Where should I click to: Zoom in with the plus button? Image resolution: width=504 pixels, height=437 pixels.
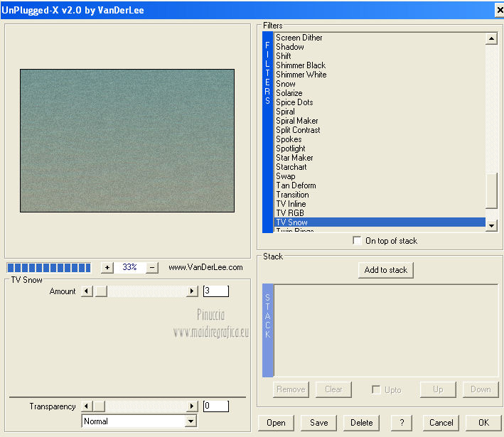[107, 267]
